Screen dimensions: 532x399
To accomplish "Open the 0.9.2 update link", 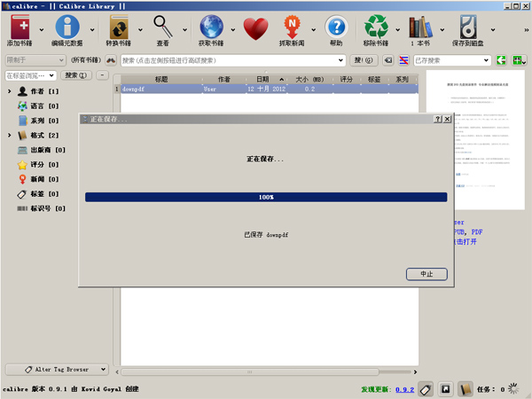I will (404, 389).
